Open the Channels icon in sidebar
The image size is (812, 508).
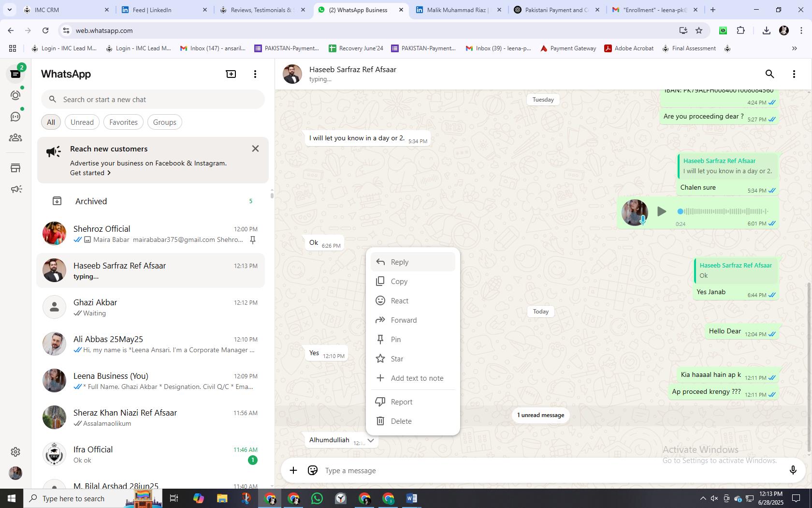(x=15, y=117)
